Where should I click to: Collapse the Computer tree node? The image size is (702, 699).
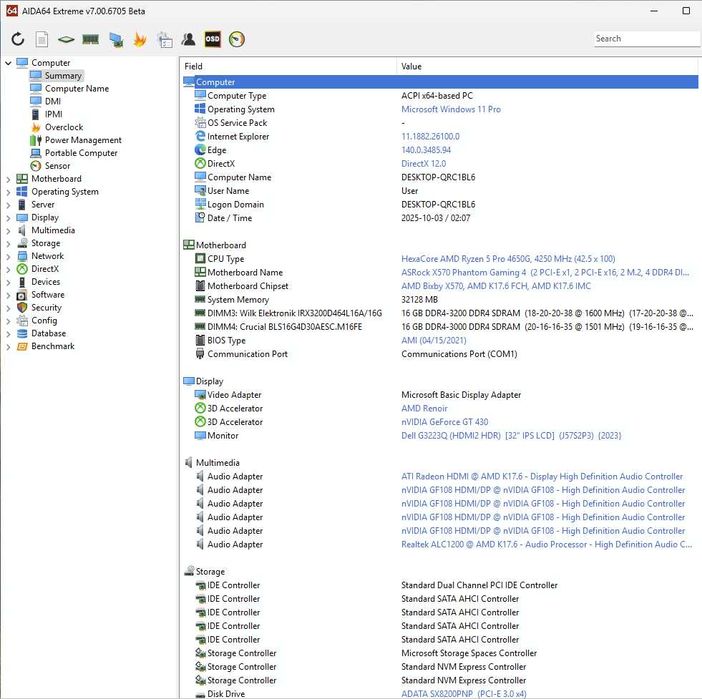tap(8, 63)
